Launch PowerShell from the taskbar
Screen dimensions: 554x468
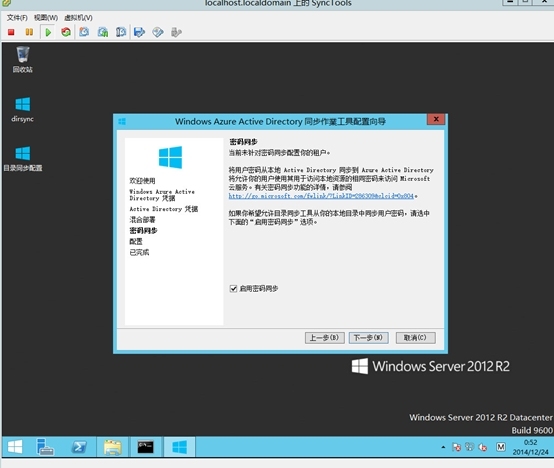coord(79,447)
